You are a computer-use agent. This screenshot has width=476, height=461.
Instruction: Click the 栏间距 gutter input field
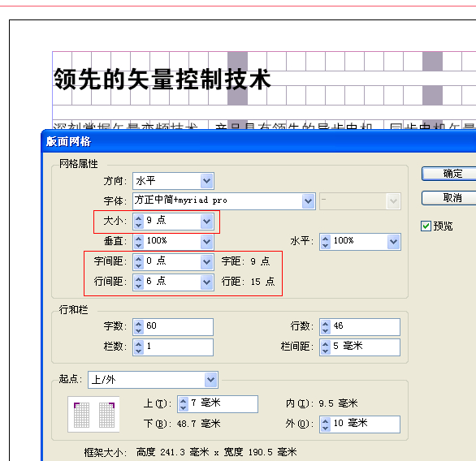tap(360, 347)
